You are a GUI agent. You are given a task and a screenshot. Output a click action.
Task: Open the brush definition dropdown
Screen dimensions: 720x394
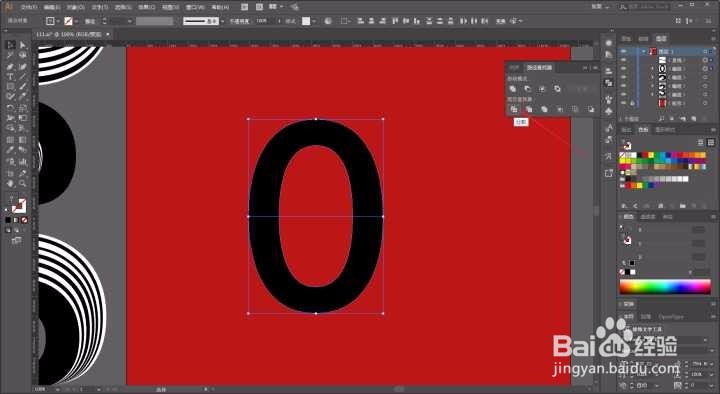coord(223,21)
